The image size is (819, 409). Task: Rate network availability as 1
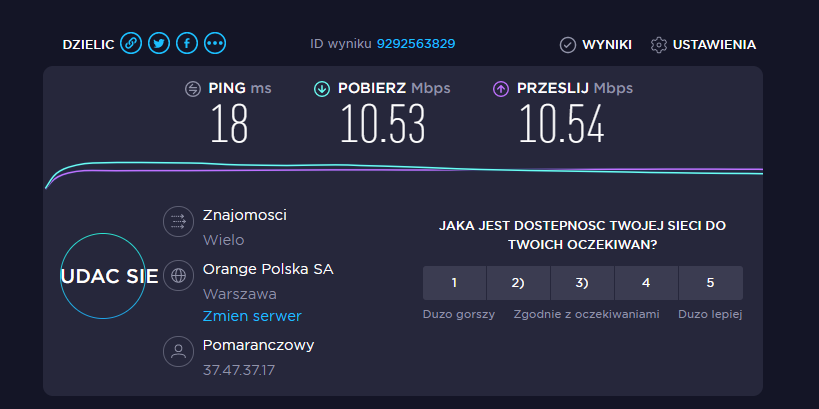click(454, 283)
